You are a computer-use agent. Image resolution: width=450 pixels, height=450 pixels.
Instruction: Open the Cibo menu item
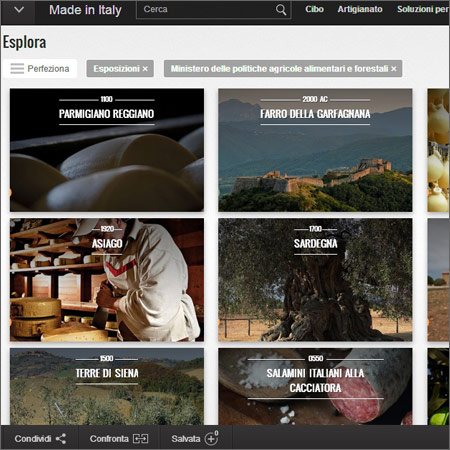pyautogui.click(x=314, y=9)
